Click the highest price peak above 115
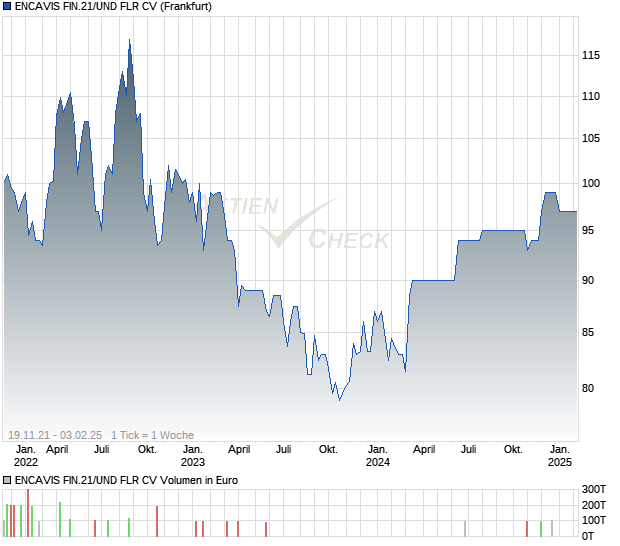620x546 pixels. tap(130, 40)
